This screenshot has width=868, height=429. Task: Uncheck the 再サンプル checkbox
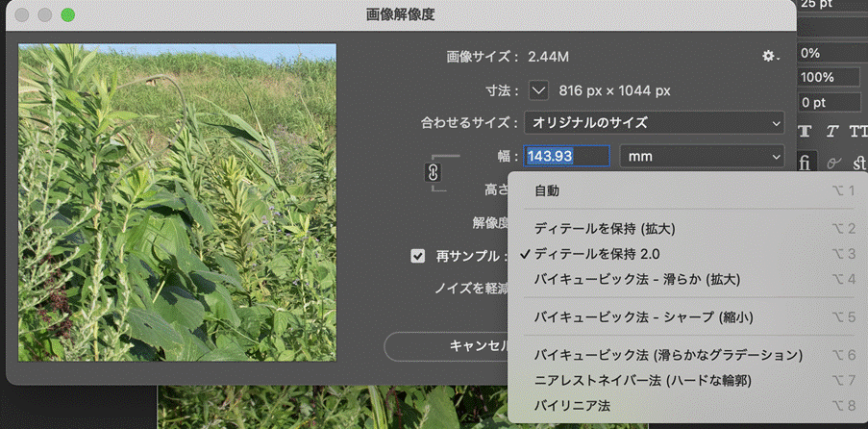tap(418, 256)
